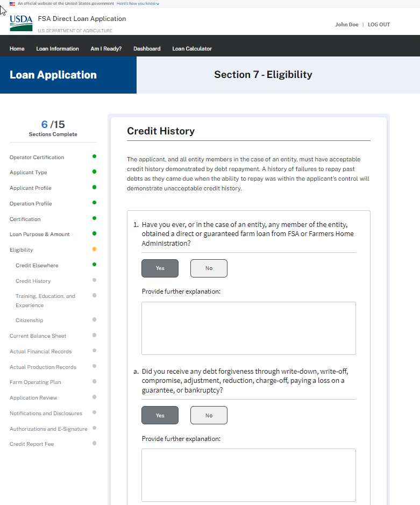Open Credit Elsewhere subsection
420x505 pixels.
(x=37, y=265)
